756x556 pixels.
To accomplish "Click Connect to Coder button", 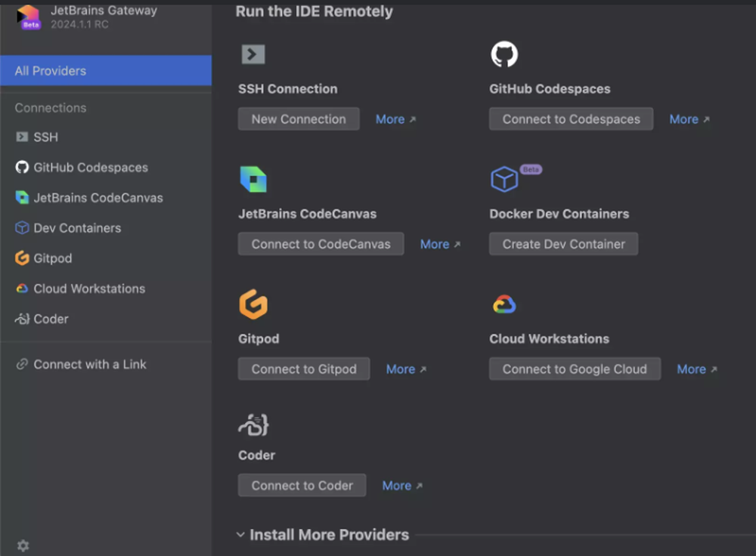I will click(302, 485).
